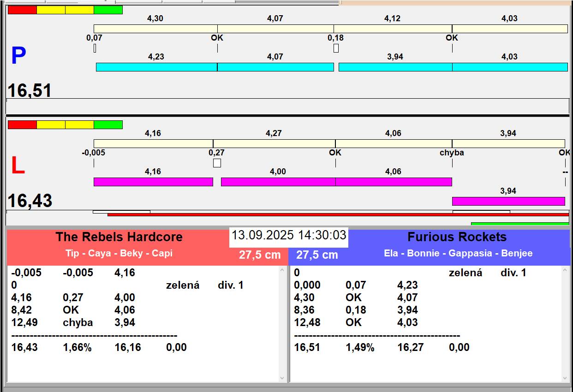Image resolution: width=573 pixels, height=392 pixels.
Task: Click the 27,5 cm jump height on blue header
Action: point(317,255)
